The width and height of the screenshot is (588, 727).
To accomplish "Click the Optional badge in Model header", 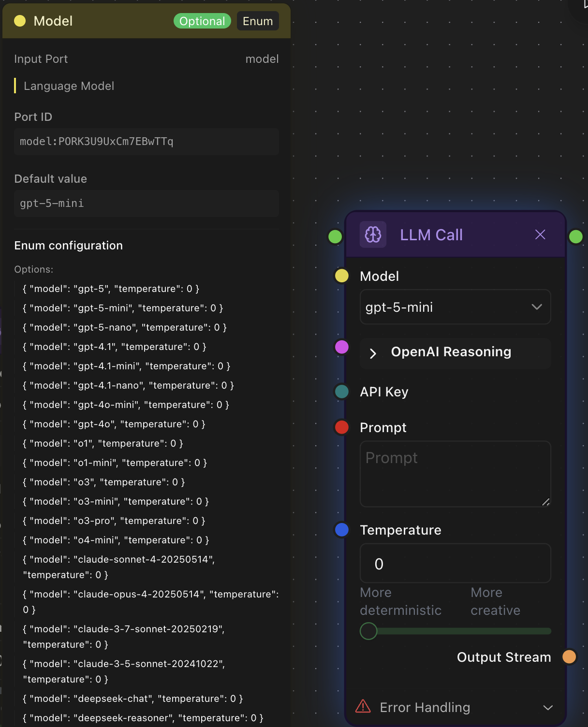I will [202, 21].
